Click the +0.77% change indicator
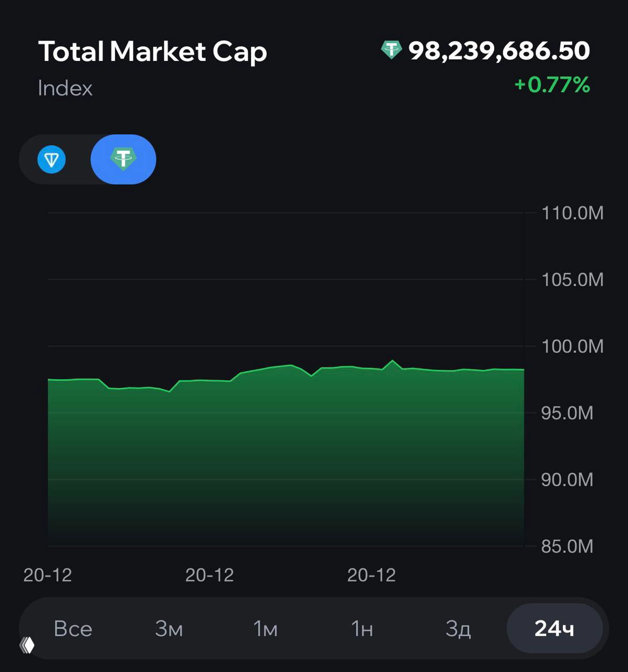Viewport: 628px width, 672px height. click(x=552, y=85)
